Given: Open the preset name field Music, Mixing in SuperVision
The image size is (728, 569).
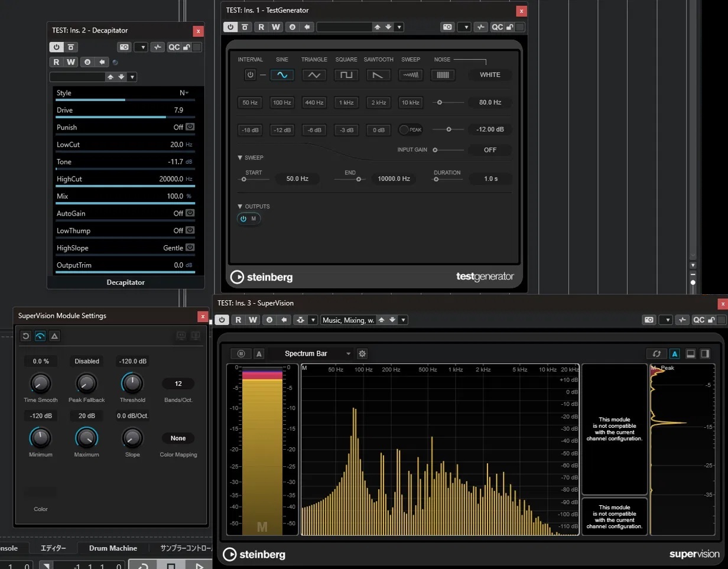Looking at the screenshot, I should pyautogui.click(x=347, y=320).
